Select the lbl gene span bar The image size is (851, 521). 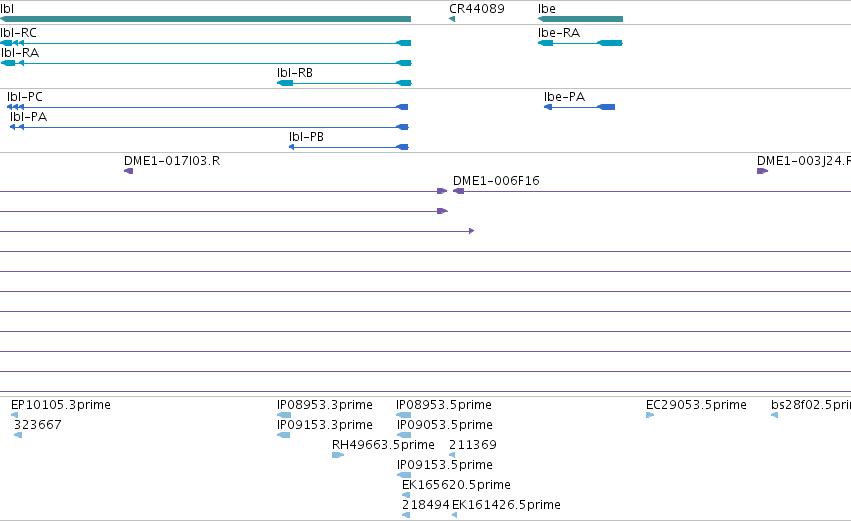tap(205, 19)
